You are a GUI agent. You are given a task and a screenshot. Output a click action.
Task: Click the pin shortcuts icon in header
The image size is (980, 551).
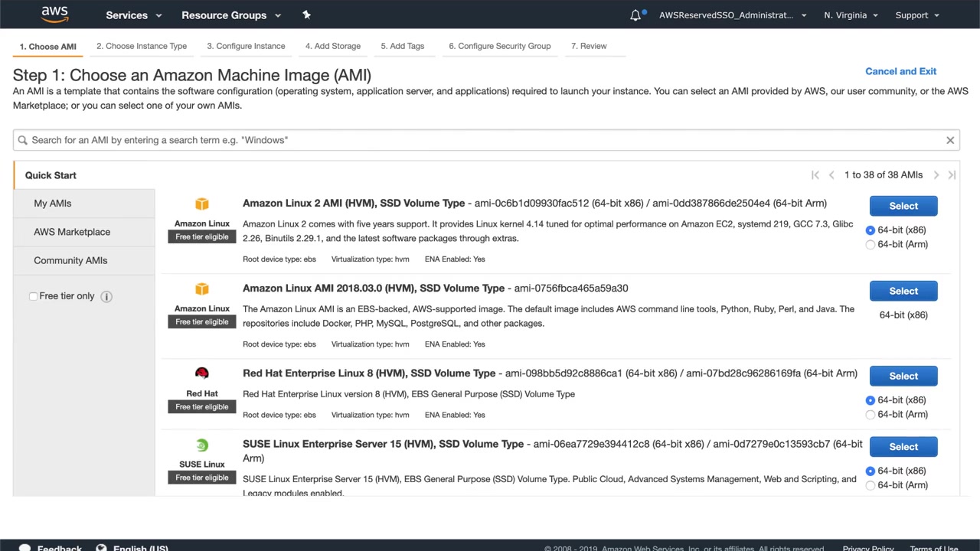(306, 15)
